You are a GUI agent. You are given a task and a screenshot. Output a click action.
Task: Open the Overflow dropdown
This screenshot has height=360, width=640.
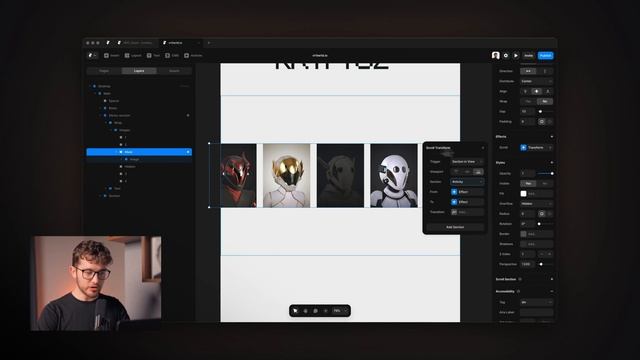tap(537, 203)
